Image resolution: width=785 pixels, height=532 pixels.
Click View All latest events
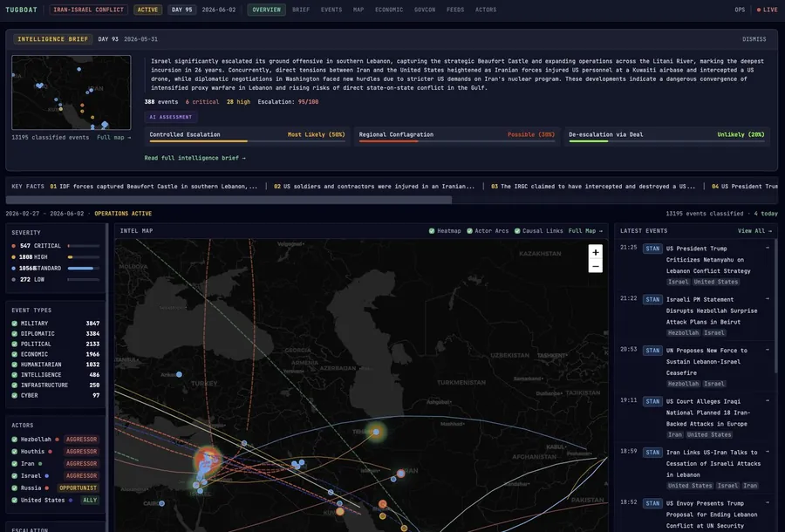(754, 231)
